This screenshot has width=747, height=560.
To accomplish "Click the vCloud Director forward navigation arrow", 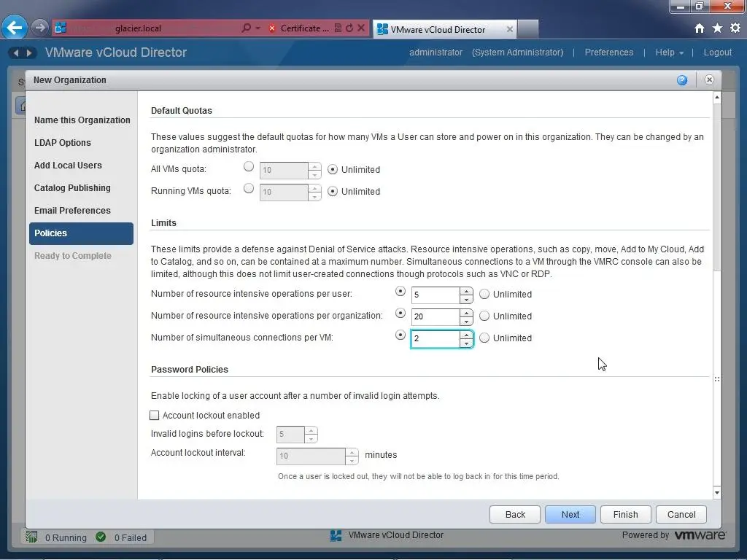I will click(x=29, y=52).
